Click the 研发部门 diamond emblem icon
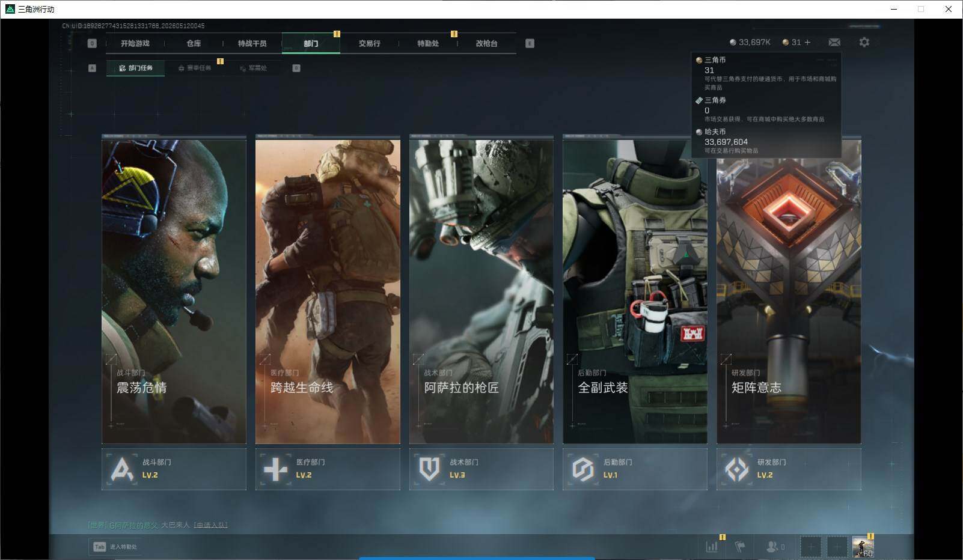The image size is (963, 560). click(737, 469)
